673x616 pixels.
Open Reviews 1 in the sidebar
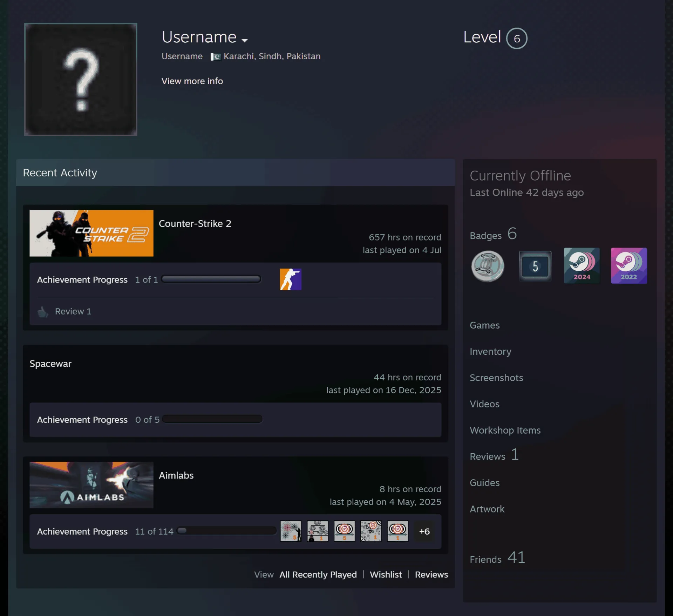click(x=494, y=455)
